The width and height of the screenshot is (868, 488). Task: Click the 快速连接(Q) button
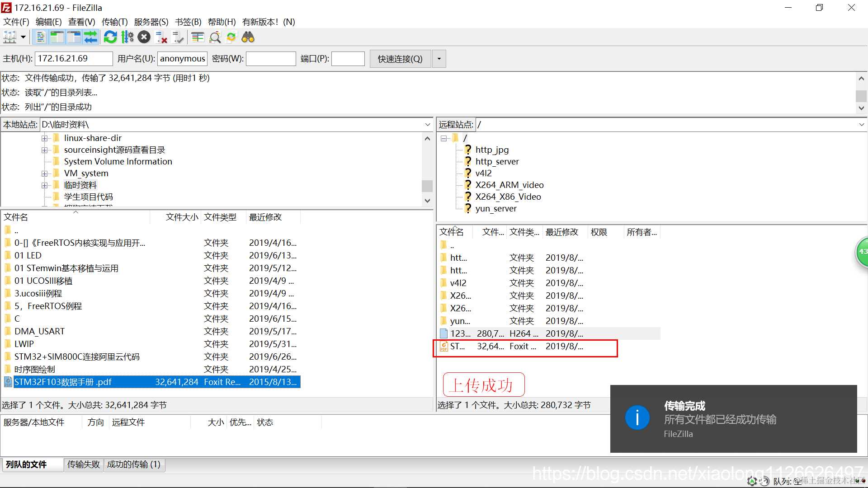coord(400,59)
